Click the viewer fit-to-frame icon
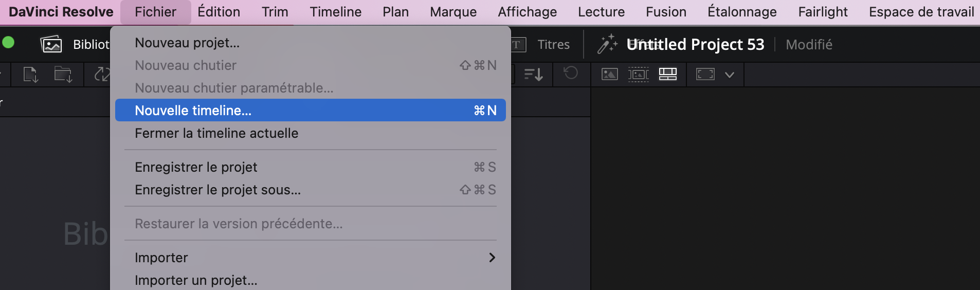This screenshot has height=290, width=980. [x=705, y=75]
